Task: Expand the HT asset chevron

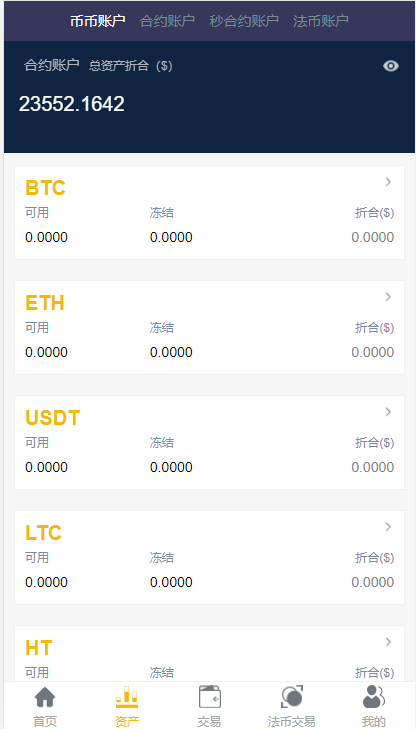Action: pyautogui.click(x=388, y=642)
